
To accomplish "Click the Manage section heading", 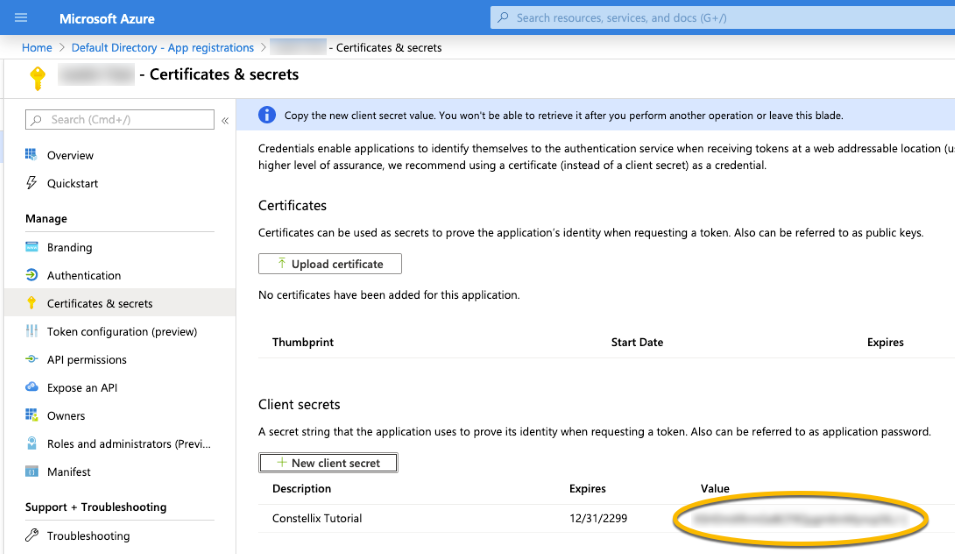I will pyautogui.click(x=46, y=219).
